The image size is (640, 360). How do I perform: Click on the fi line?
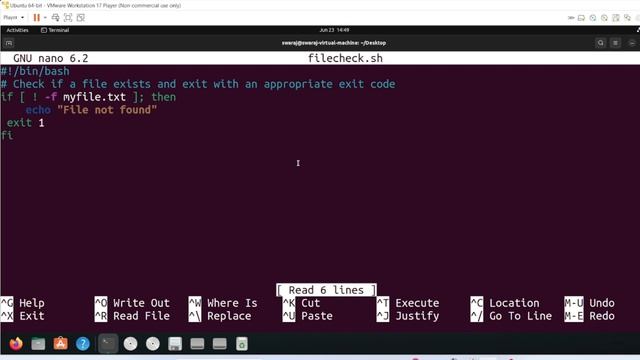[7, 136]
